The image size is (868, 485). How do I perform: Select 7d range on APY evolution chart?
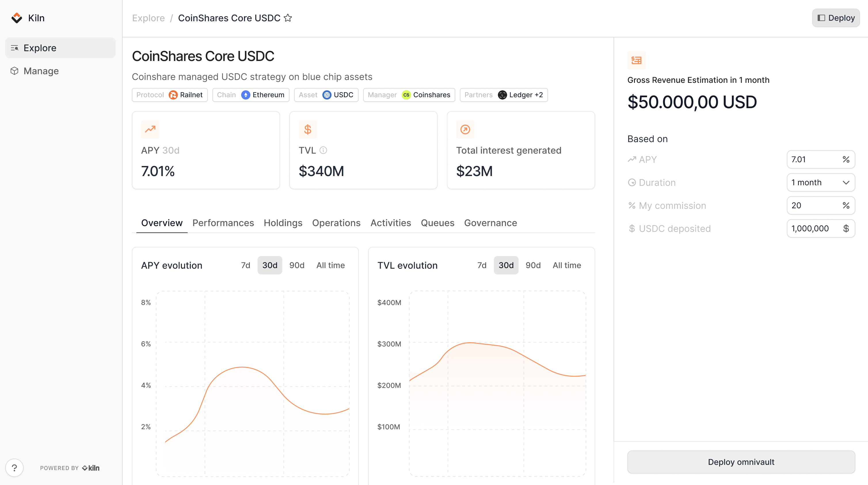245,265
